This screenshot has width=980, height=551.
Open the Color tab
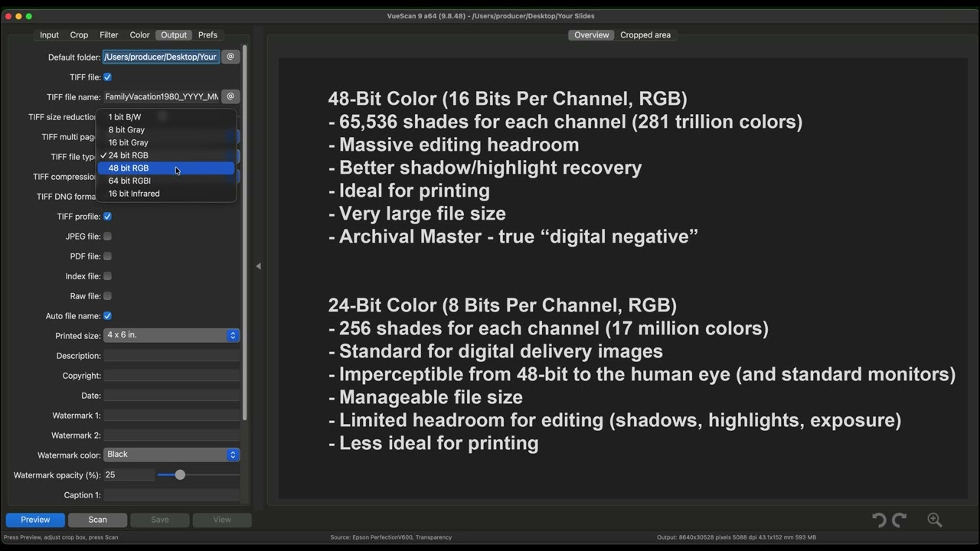139,35
